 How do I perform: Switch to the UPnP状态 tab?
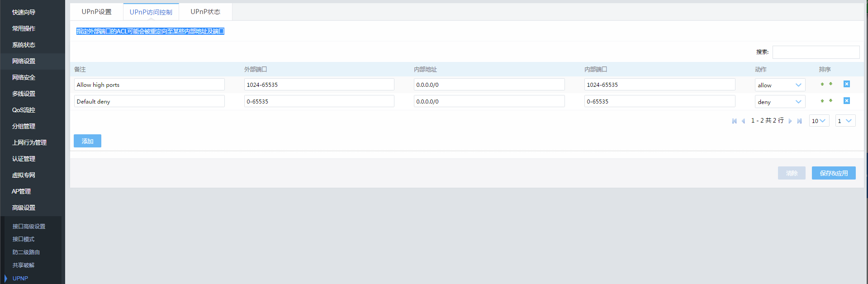205,12
